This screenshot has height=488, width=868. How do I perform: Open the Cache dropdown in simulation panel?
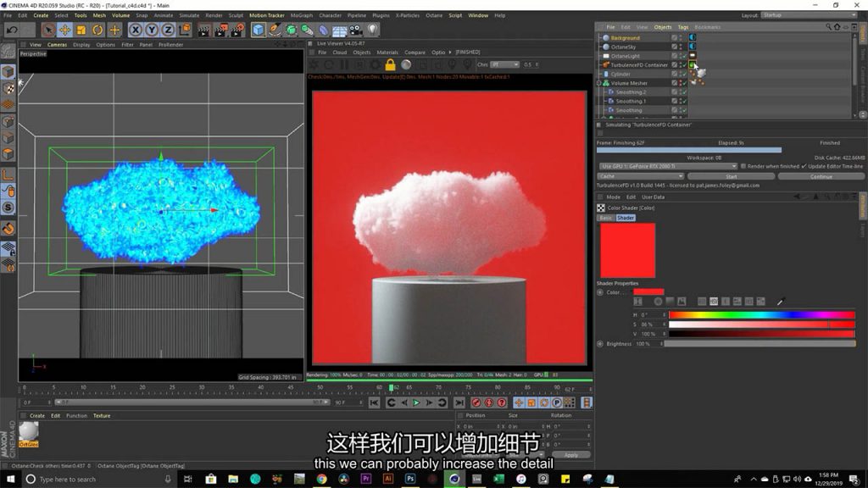click(x=641, y=176)
